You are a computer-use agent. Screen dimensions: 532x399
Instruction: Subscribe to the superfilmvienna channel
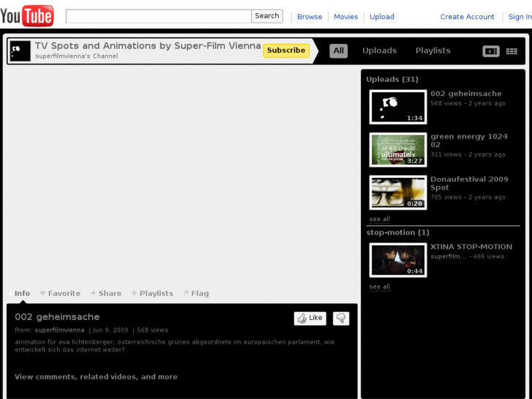coord(286,51)
